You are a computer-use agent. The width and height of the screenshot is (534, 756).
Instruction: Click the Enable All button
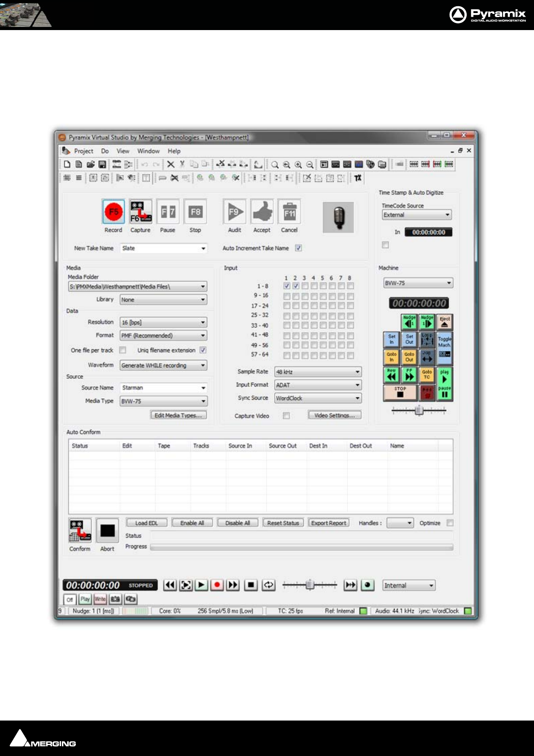point(192,523)
